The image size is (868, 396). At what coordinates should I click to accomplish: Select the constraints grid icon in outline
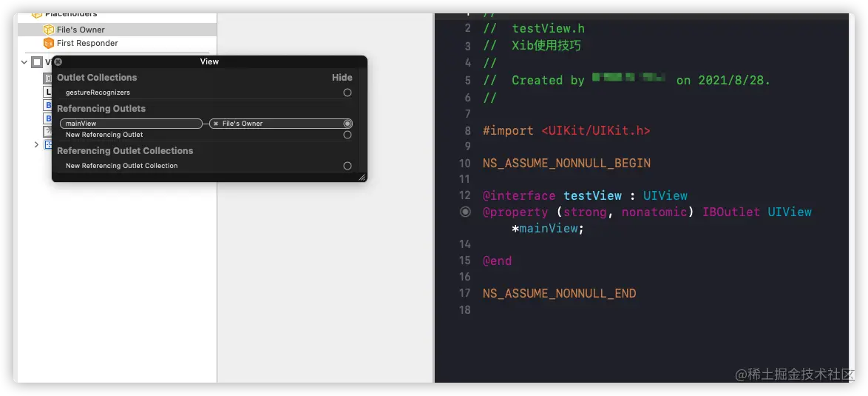pos(48,144)
